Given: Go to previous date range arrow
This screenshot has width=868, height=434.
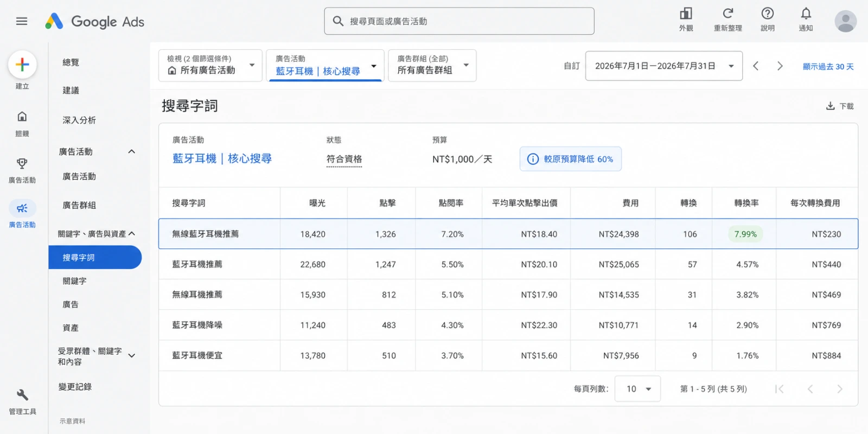Looking at the screenshot, I should pyautogui.click(x=756, y=66).
